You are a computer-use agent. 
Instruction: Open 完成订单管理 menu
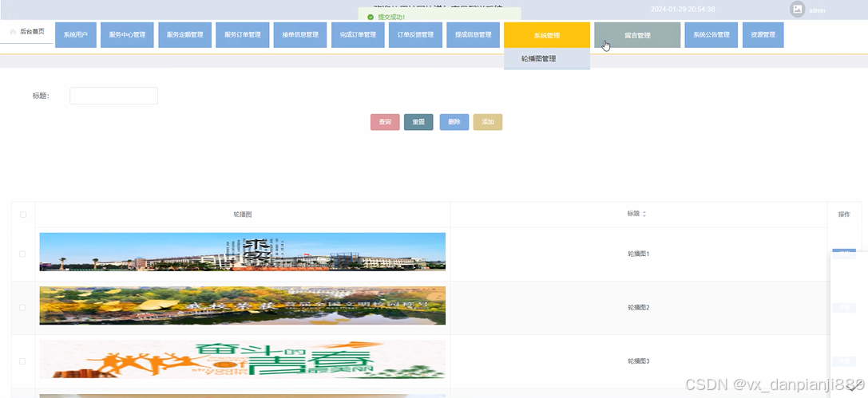pyautogui.click(x=358, y=35)
